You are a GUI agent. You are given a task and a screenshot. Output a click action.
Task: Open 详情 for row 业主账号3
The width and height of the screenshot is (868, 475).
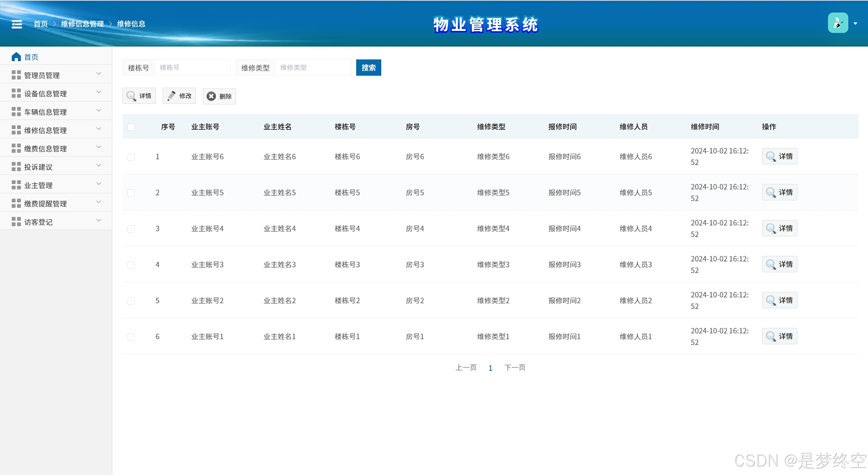(x=779, y=264)
